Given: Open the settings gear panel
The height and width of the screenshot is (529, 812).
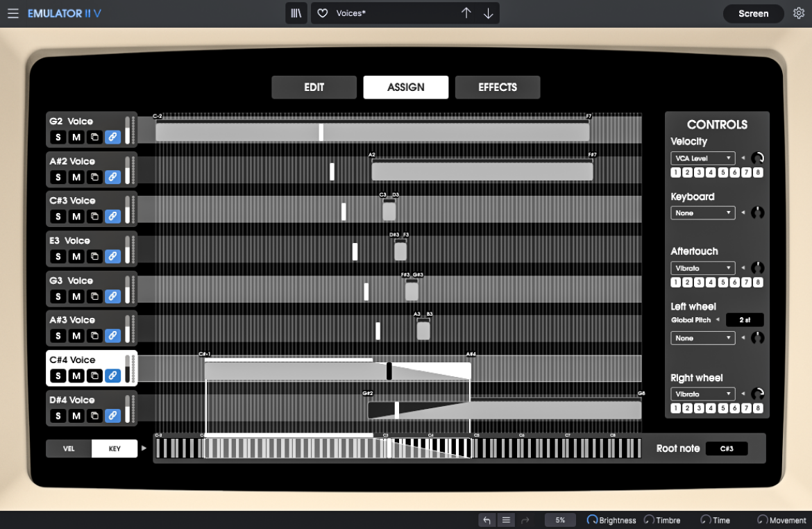Looking at the screenshot, I should click(799, 13).
